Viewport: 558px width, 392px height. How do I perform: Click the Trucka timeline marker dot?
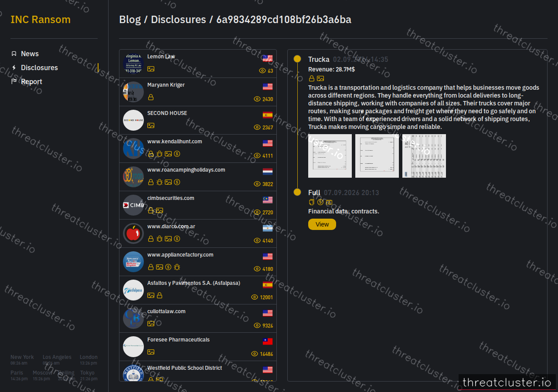pyautogui.click(x=297, y=59)
